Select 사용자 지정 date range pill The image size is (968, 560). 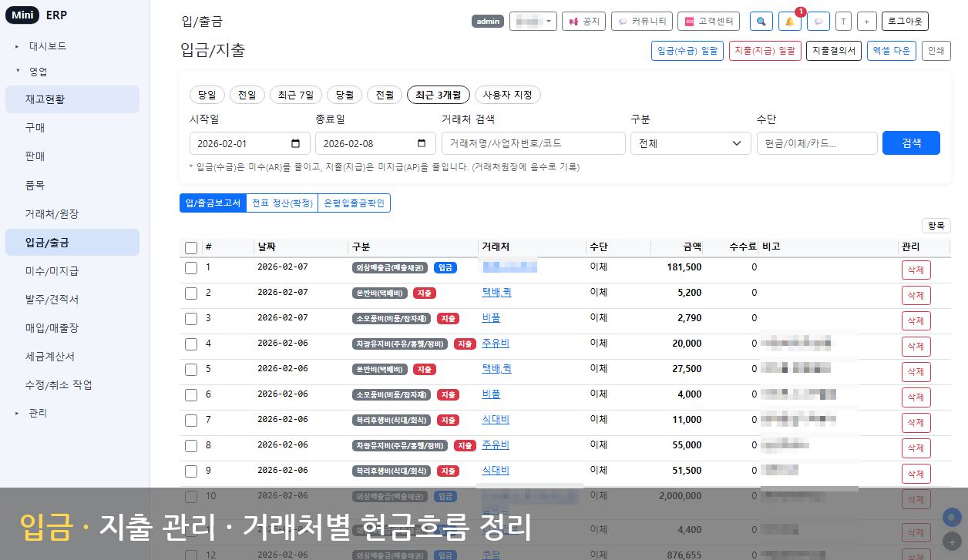click(507, 95)
